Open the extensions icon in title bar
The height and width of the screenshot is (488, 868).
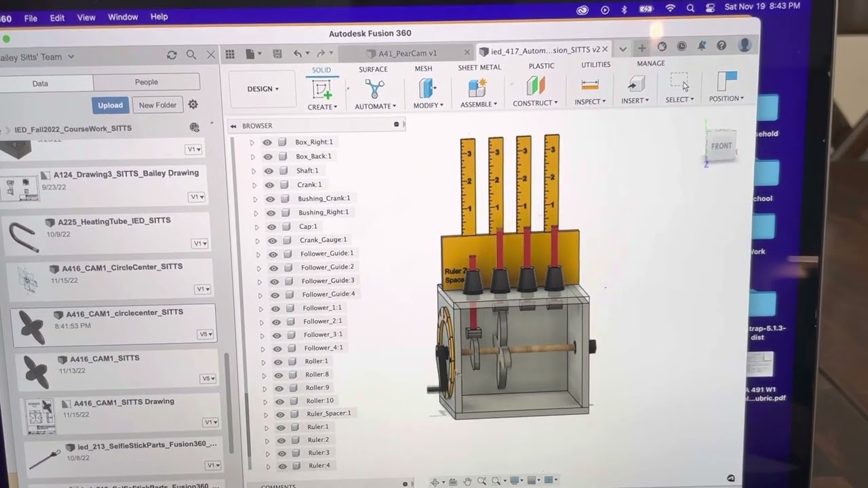point(662,47)
